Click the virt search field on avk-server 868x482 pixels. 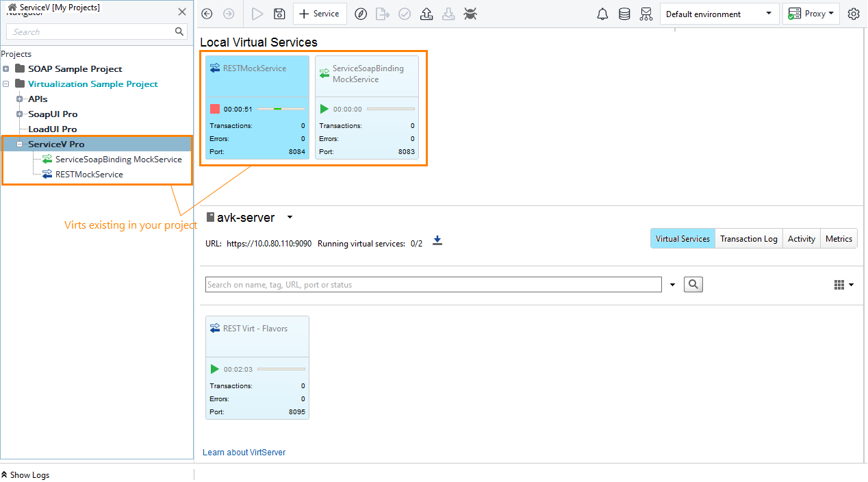point(434,285)
